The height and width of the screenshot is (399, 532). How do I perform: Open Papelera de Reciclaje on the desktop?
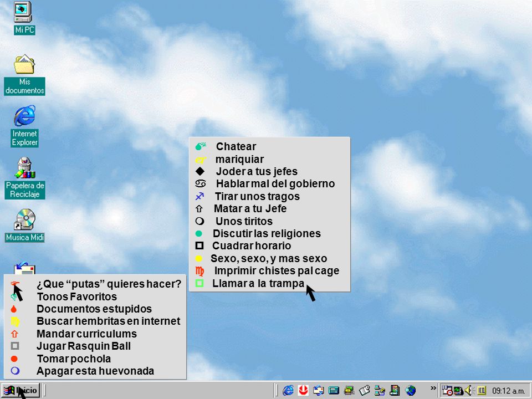coord(25,178)
